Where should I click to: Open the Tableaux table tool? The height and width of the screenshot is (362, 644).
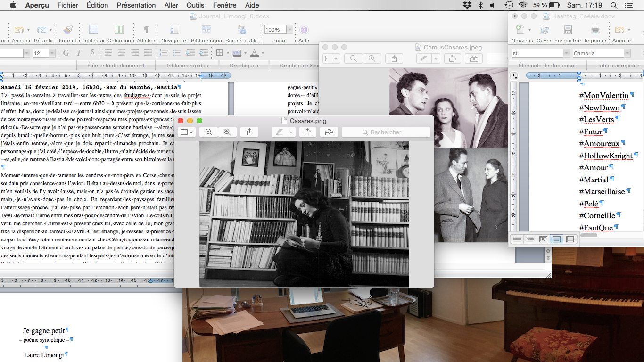93,30
